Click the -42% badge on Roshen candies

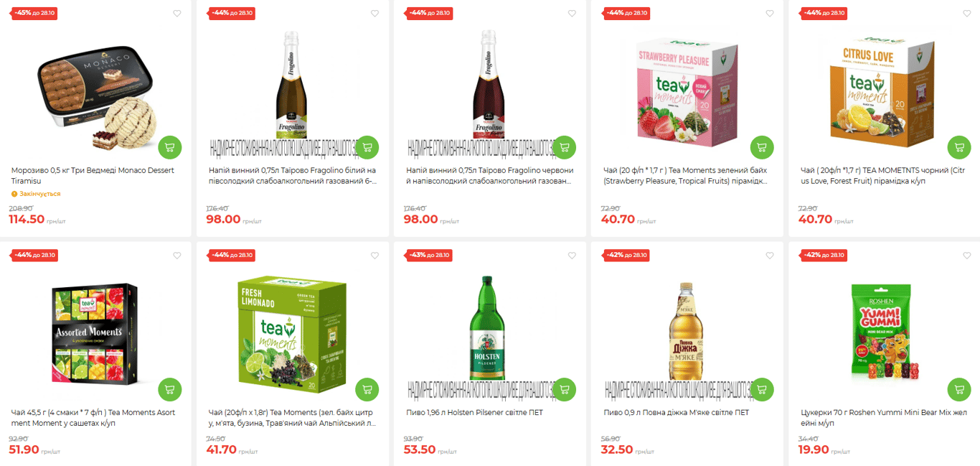tap(824, 255)
